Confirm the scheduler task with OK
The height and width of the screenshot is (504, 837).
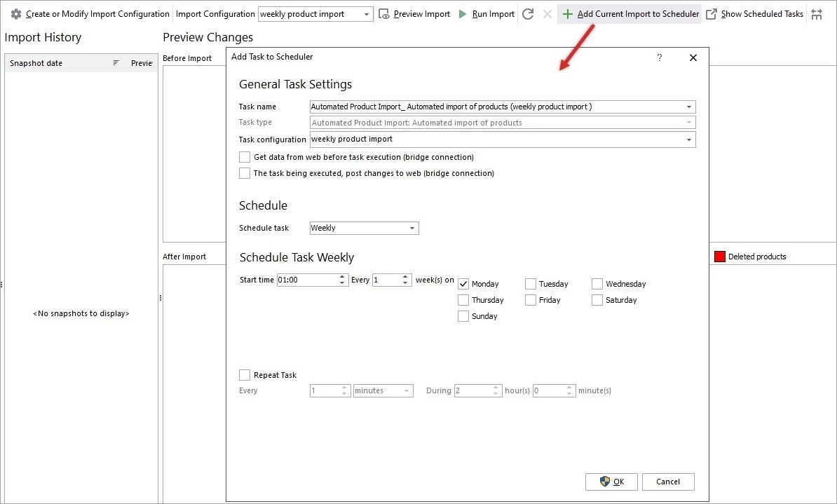coord(611,482)
